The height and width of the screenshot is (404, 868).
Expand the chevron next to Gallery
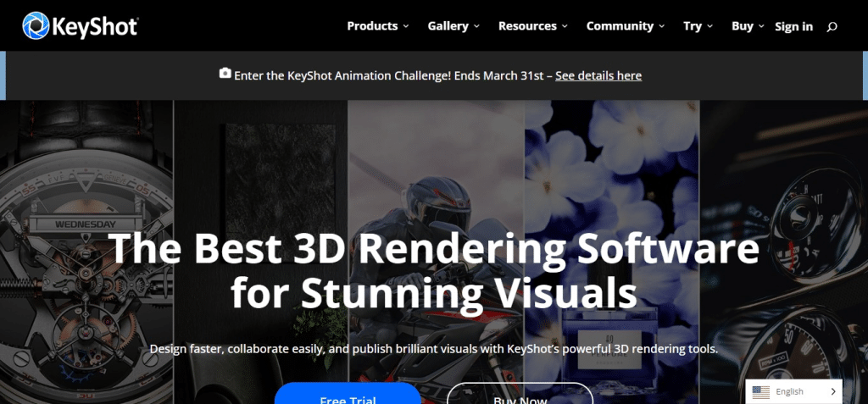point(476,26)
